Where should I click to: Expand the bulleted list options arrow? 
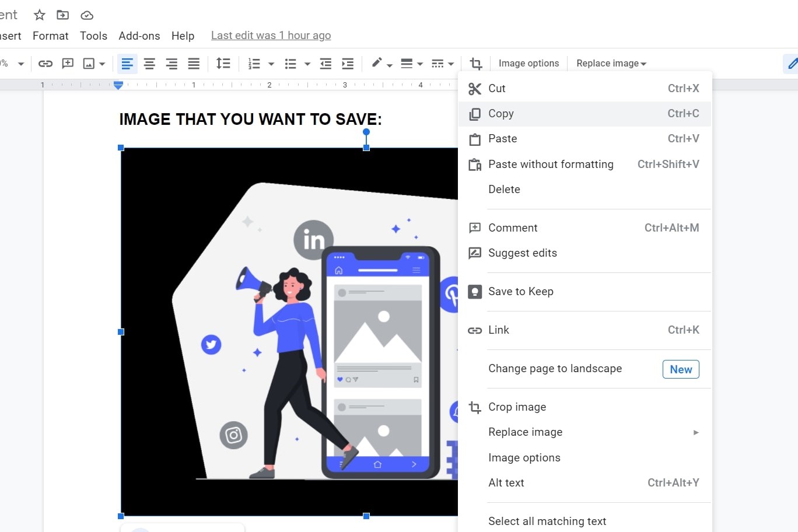pyautogui.click(x=307, y=64)
